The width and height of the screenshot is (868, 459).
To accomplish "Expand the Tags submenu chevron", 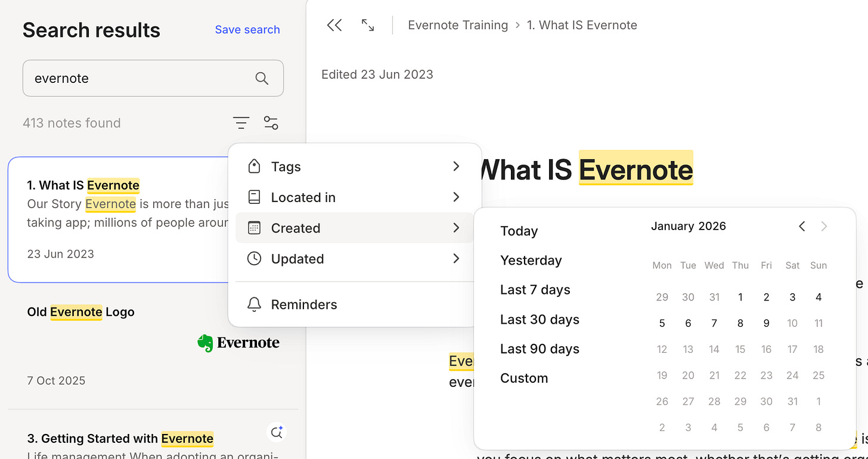I will [x=456, y=166].
